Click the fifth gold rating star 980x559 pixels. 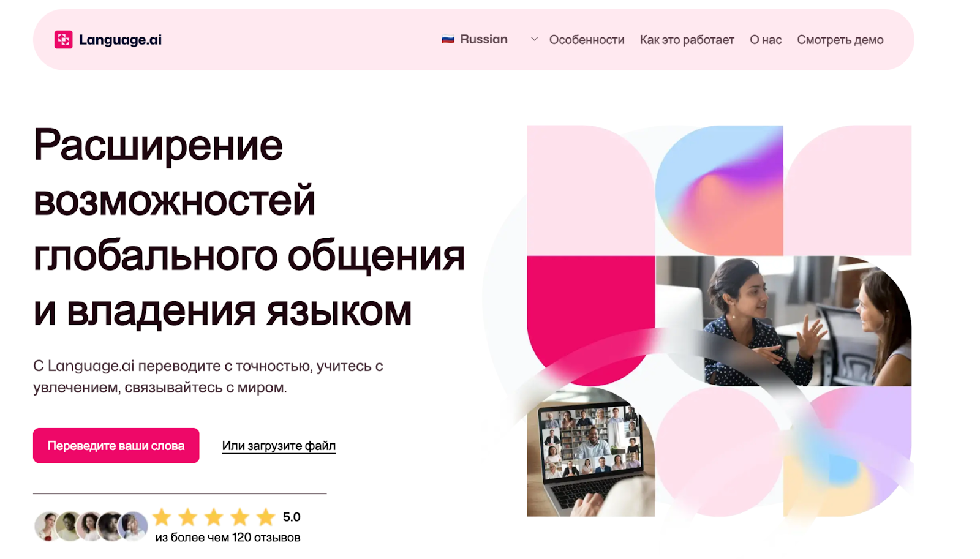click(x=265, y=517)
